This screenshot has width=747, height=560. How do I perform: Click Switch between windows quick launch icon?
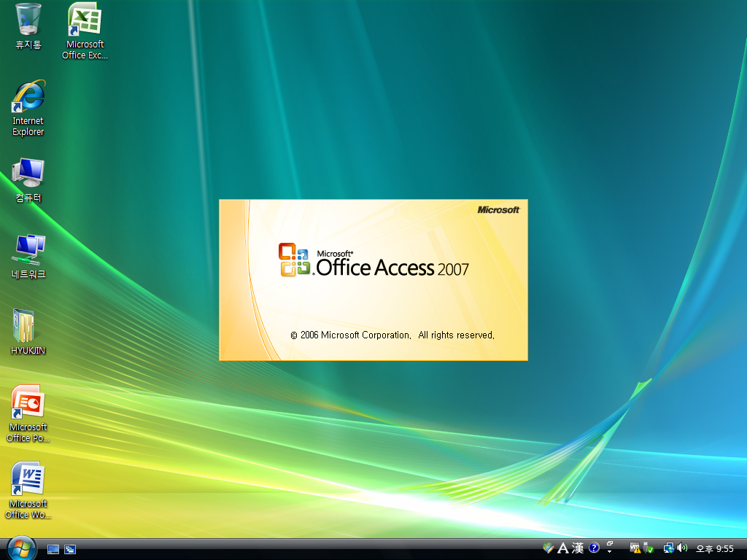click(x=70, y=549)
